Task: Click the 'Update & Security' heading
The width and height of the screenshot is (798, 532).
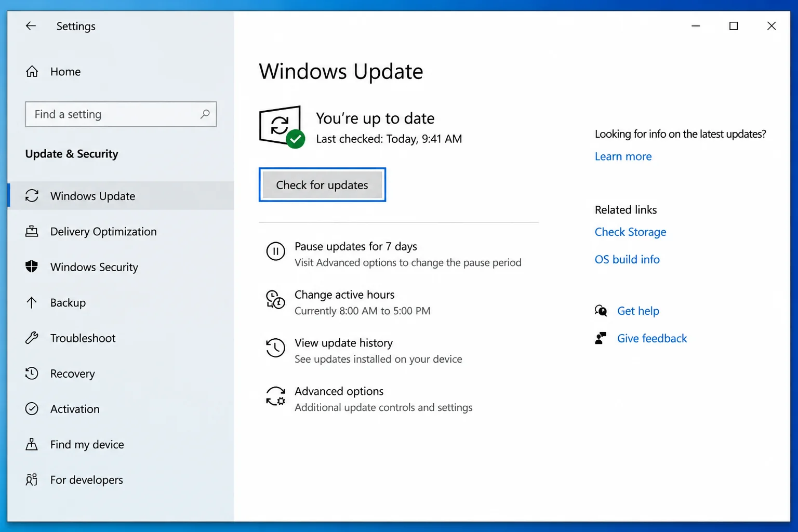Action: 72,154
